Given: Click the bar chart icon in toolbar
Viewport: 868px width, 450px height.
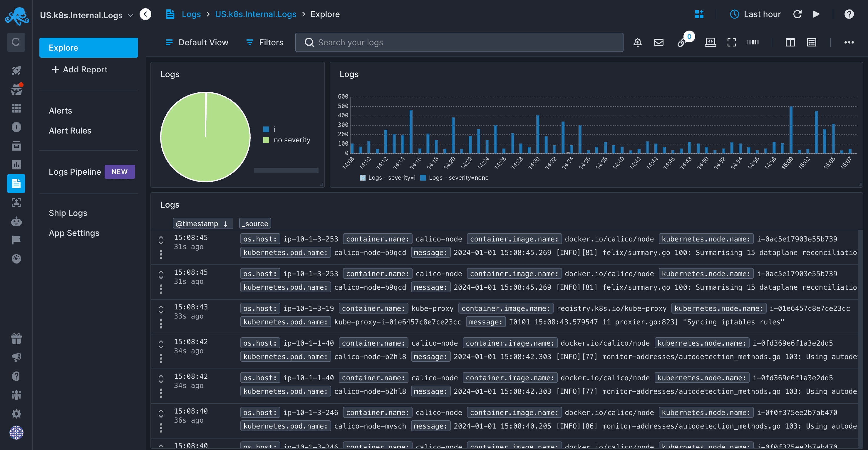Looking at the screenshot, I should [x=754, y=42].
